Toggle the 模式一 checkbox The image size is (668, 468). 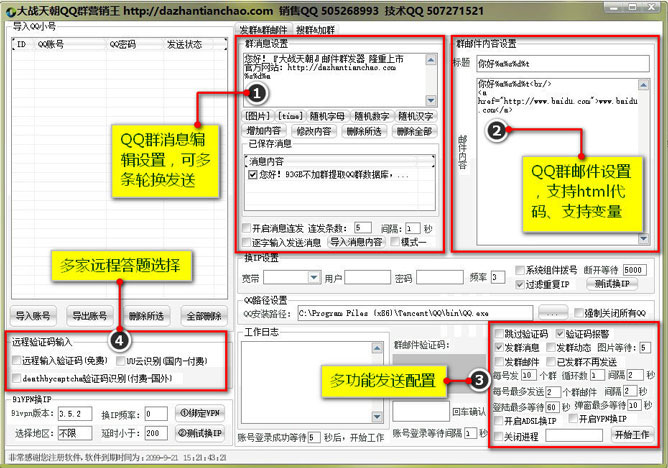395,242
